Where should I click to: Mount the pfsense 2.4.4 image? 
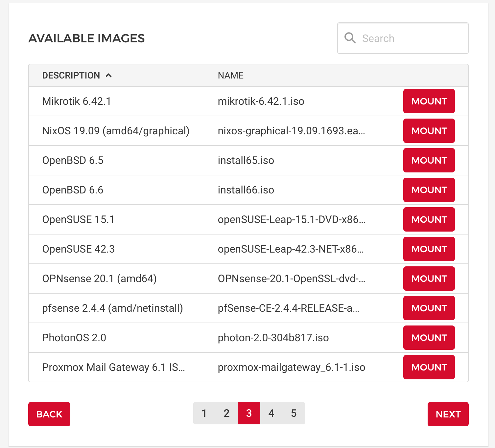[429, 308]
